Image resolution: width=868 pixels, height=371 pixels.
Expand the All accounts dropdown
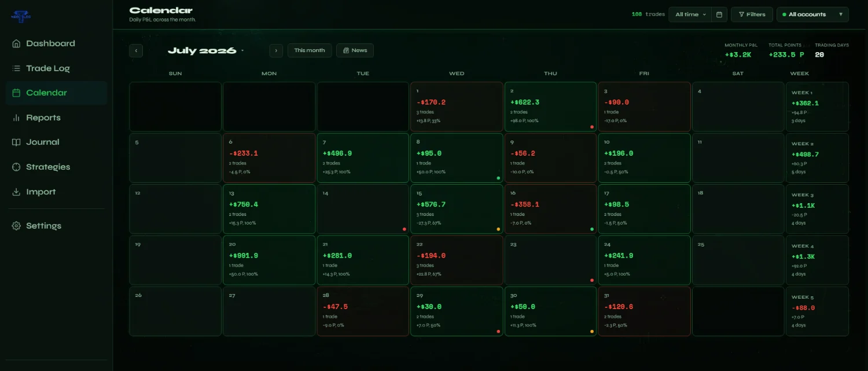(x=812, y=14)
